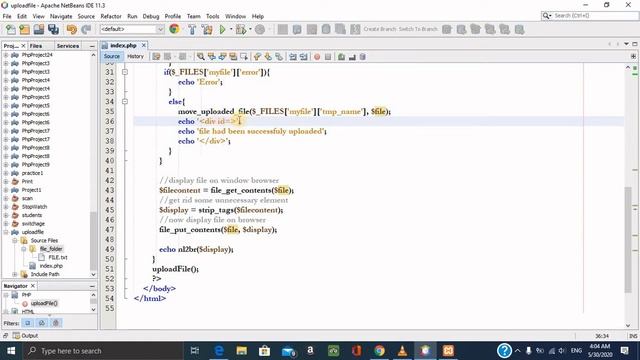This screenshot has height=360, width=640.
Task: Open the Debug Project dropdown arrow
Action: (250, 29)
